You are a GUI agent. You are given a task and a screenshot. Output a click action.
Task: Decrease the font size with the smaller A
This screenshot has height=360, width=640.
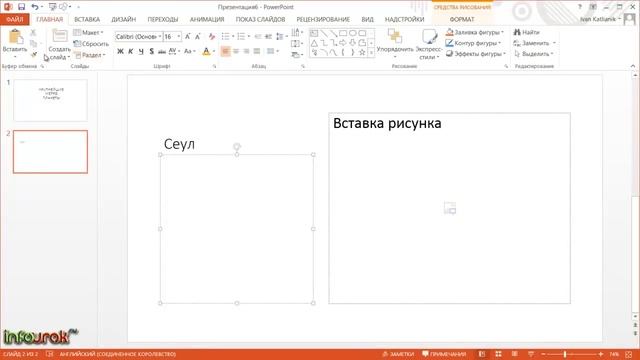tap(198, 37)
